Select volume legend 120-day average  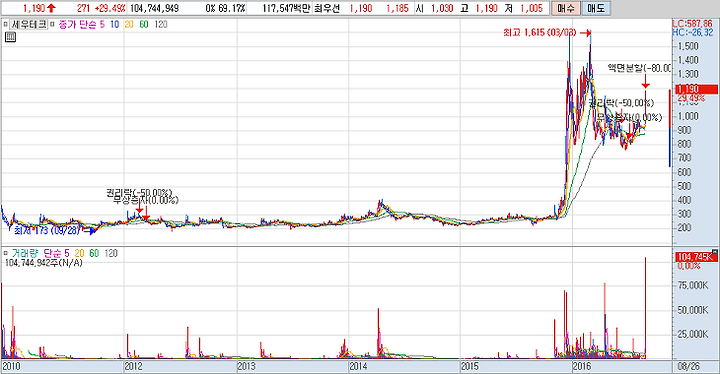111,253
